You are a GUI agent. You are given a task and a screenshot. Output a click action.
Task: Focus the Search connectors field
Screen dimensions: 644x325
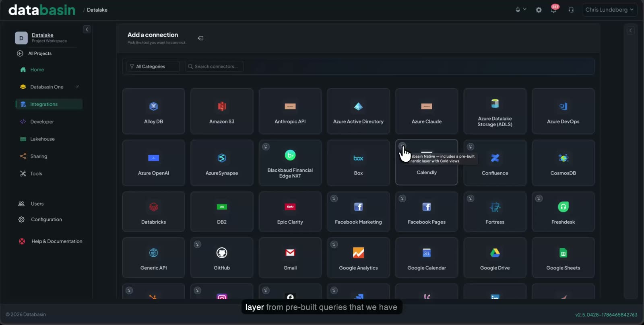(215, 66)
